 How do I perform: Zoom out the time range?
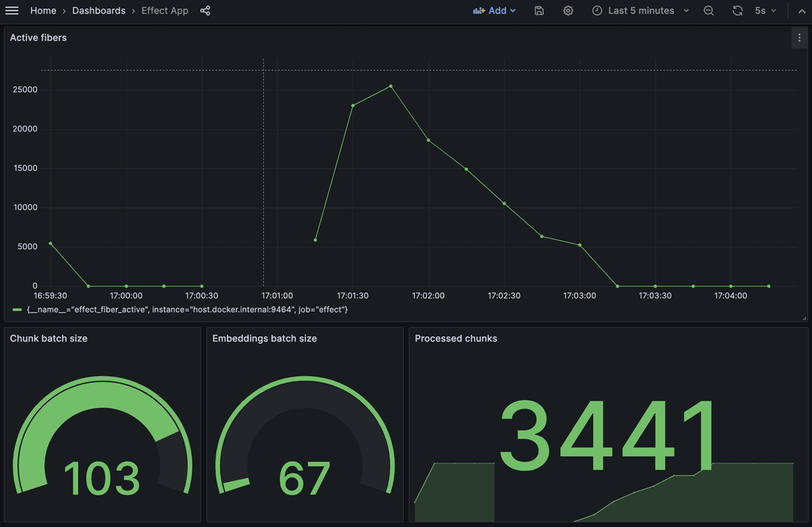(x=709, y=11)
